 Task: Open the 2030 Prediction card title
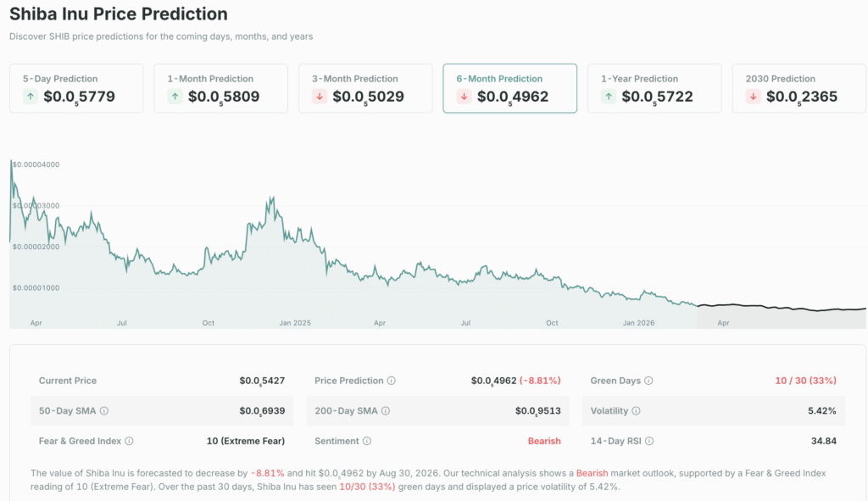coord(780,79)
